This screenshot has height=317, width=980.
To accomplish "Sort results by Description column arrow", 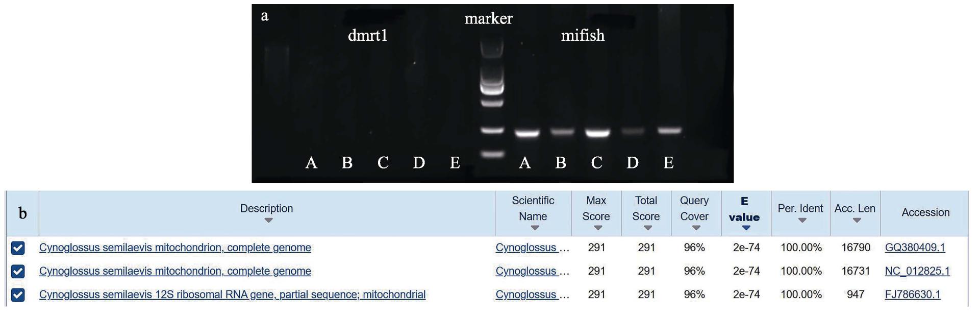I will point(268,221).
